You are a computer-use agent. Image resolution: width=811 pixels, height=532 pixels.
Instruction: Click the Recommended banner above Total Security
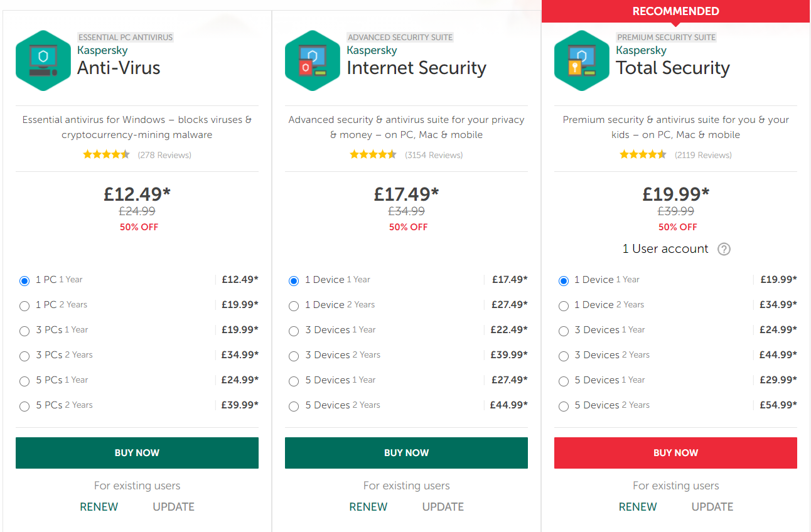[675, 11]
